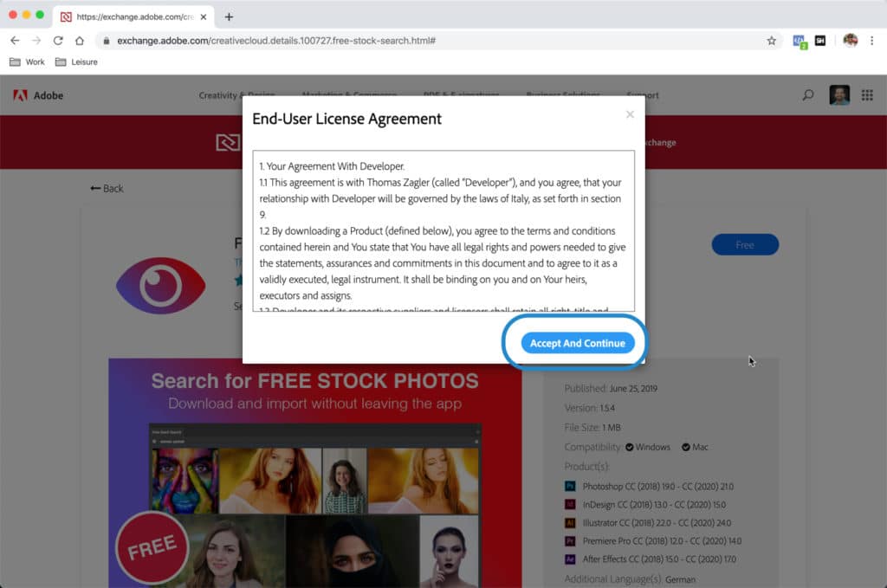This screenshot has width=887, height=588.
Task: Click the blue extension icon with badge
Action: [799, 41]
